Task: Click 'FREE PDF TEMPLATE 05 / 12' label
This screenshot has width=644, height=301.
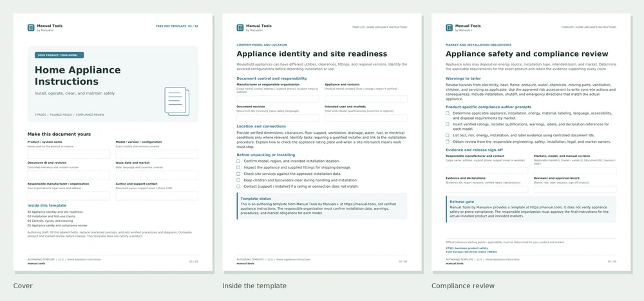Action: coord(177,26)
